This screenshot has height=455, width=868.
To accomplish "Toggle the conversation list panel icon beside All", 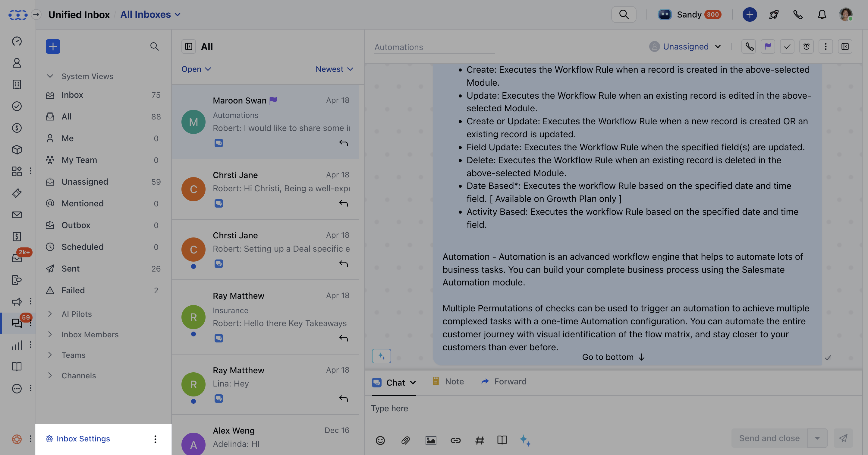I will 189,46.
